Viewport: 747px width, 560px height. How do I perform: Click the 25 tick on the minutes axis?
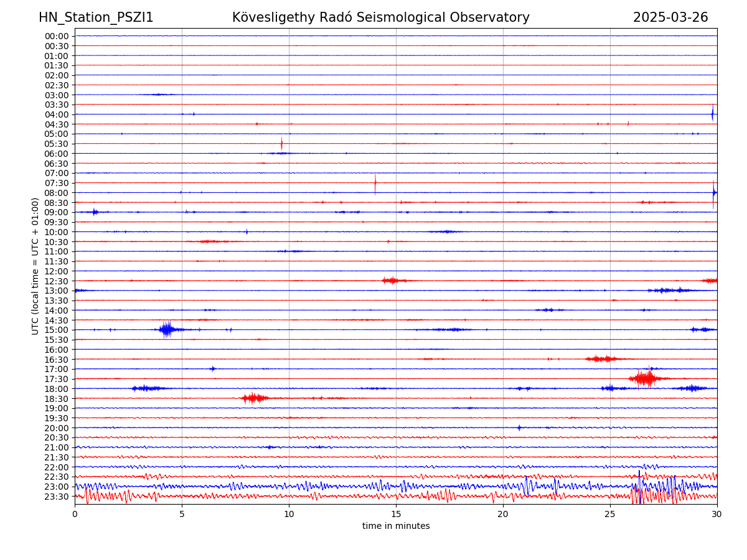coord(610,514)
